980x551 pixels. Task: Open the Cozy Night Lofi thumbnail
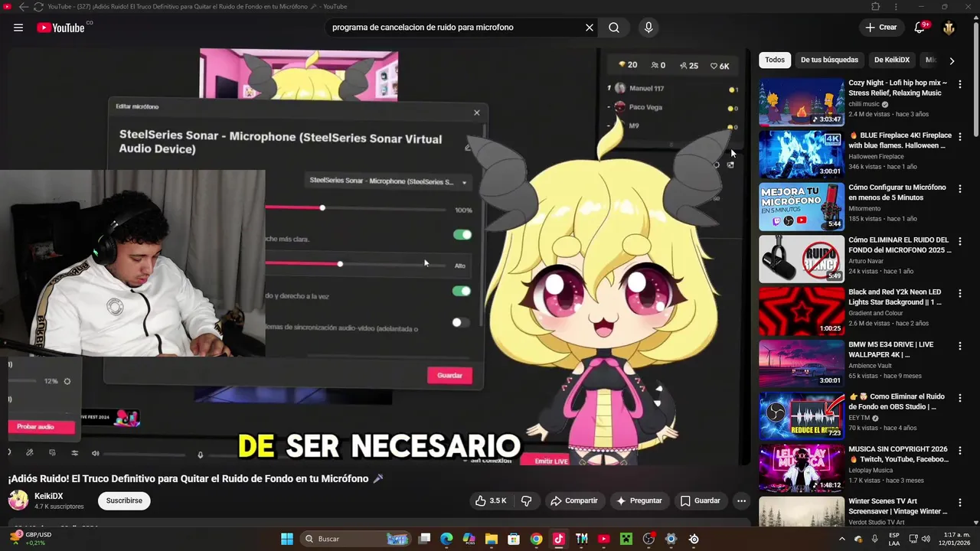point(802,102)
